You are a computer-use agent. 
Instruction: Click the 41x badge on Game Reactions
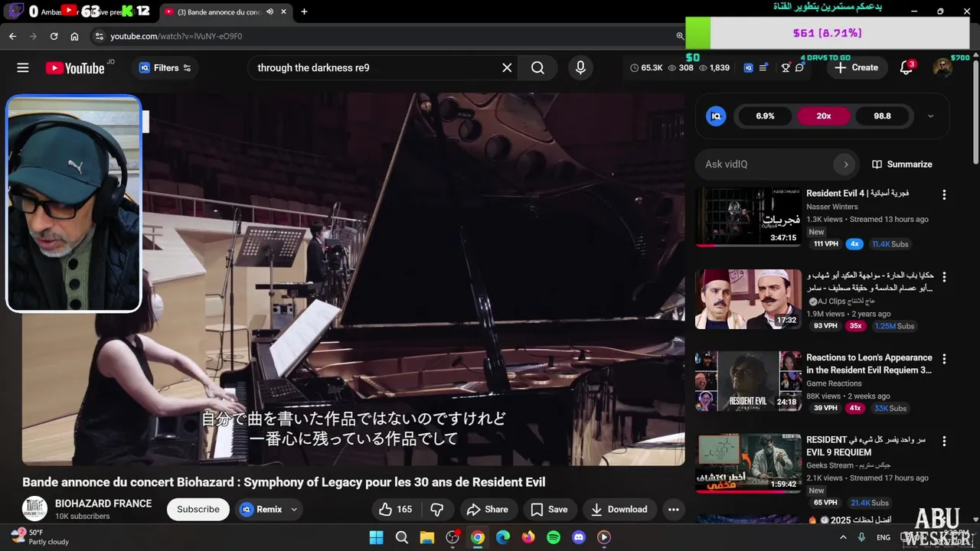855,408
